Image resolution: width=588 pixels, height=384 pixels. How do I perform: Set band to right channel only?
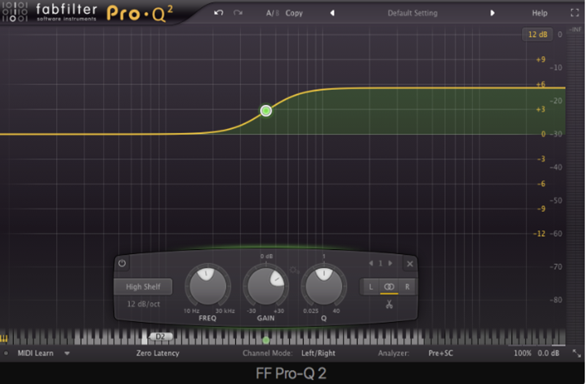407,287
